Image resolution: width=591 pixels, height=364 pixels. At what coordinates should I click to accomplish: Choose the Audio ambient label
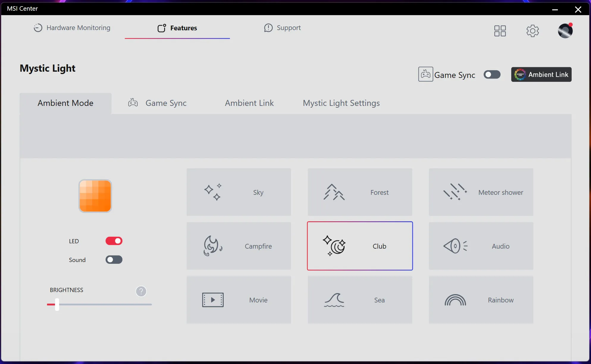point(501,246)
